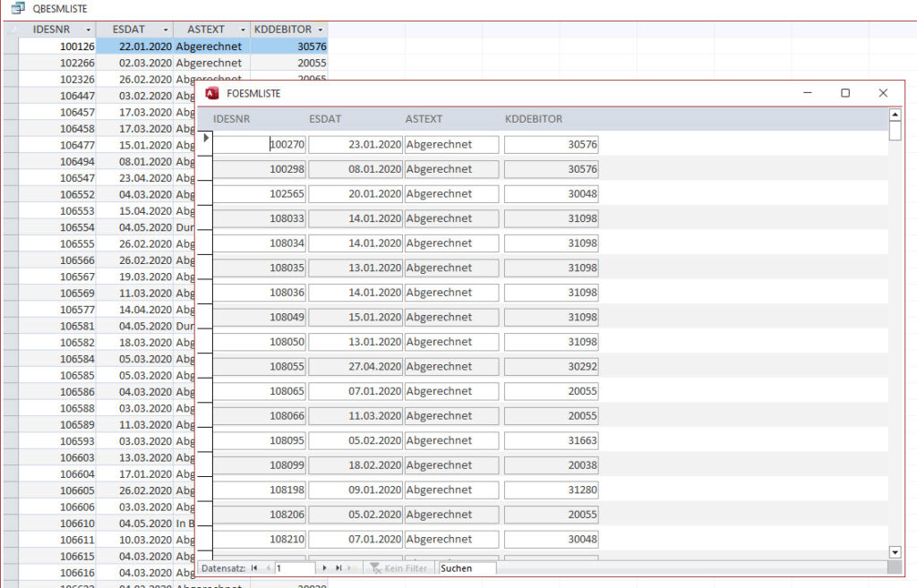Click KDDEBITOR field 31280 in FOESMLISTE
This screenshot has width=917, height=588.
[x=551, y=490]
